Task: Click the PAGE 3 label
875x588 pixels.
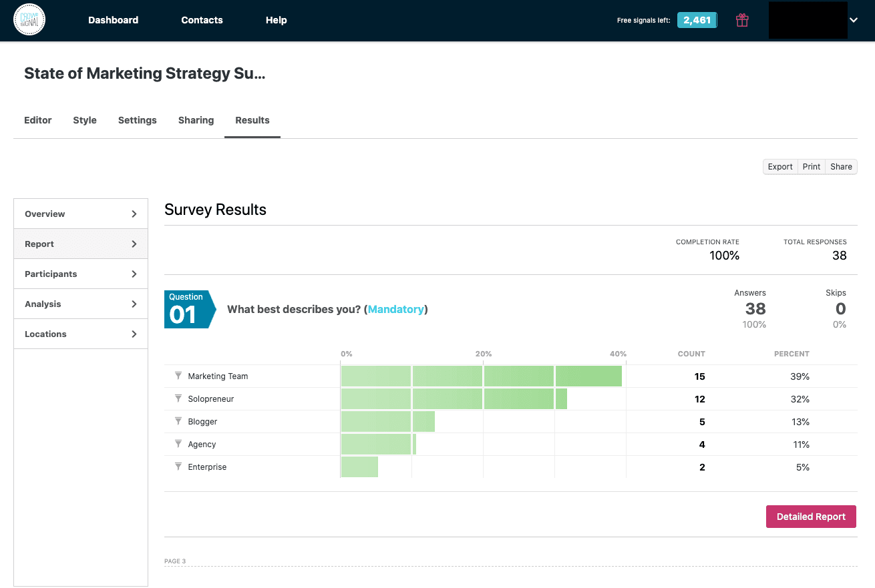Action: [175, 561]
